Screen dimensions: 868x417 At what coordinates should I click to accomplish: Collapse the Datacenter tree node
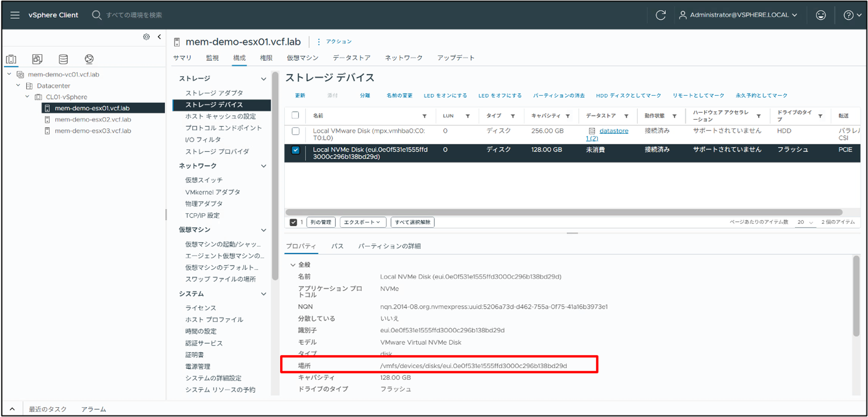18,86
